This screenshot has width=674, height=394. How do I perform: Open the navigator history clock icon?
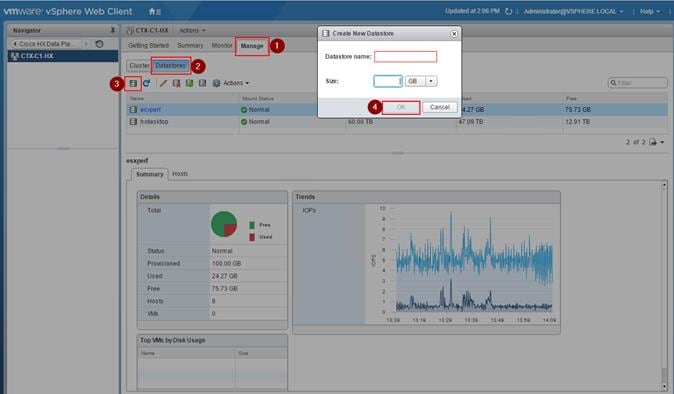(x=99, y=44)
